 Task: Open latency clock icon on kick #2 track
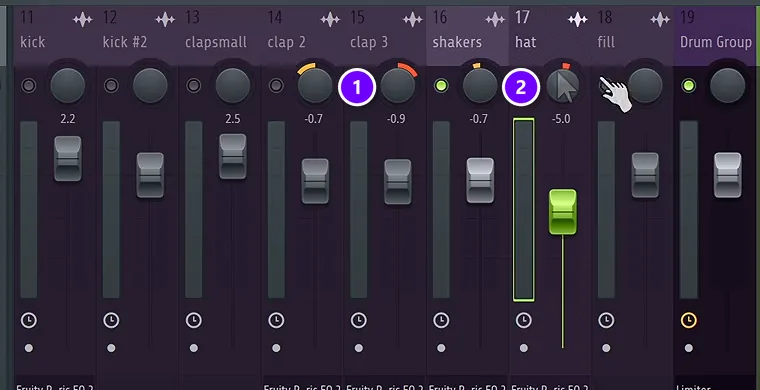[x=111, y=320]
